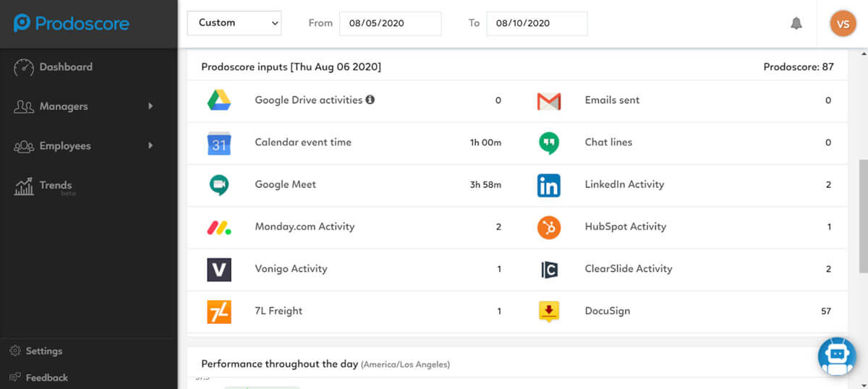This screenshot has height=389, width=868.
Task: Click the Prodoscore: 87 value
Action: [x=799, y=67]
